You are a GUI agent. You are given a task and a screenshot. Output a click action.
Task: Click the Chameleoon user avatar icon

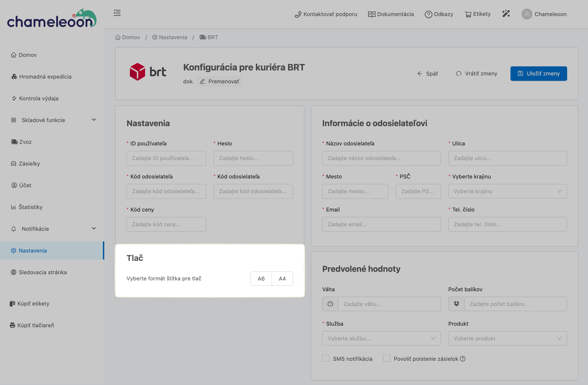coord(527,14)
